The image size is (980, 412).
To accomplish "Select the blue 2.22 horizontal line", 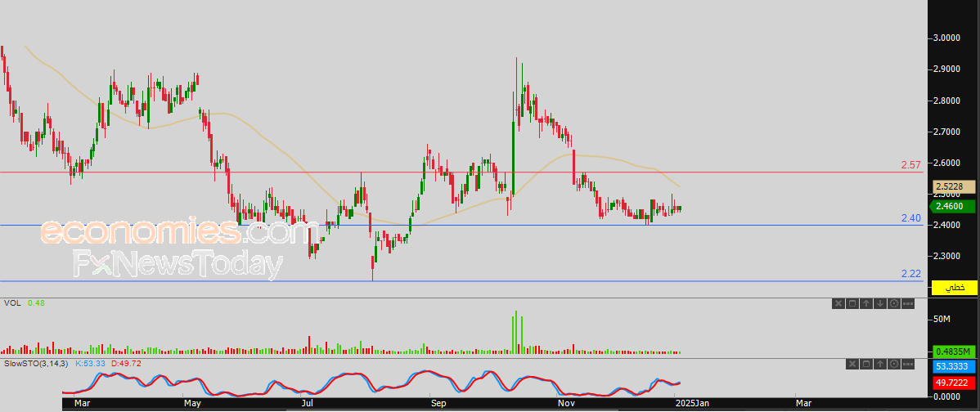I will click(461, 281).
